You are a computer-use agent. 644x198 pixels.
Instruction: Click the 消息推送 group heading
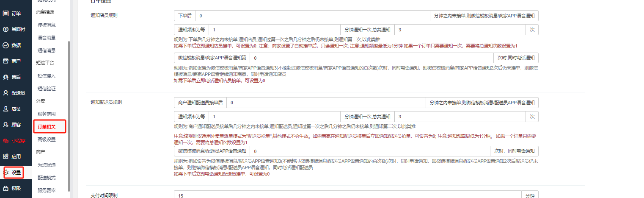point(45,12)
